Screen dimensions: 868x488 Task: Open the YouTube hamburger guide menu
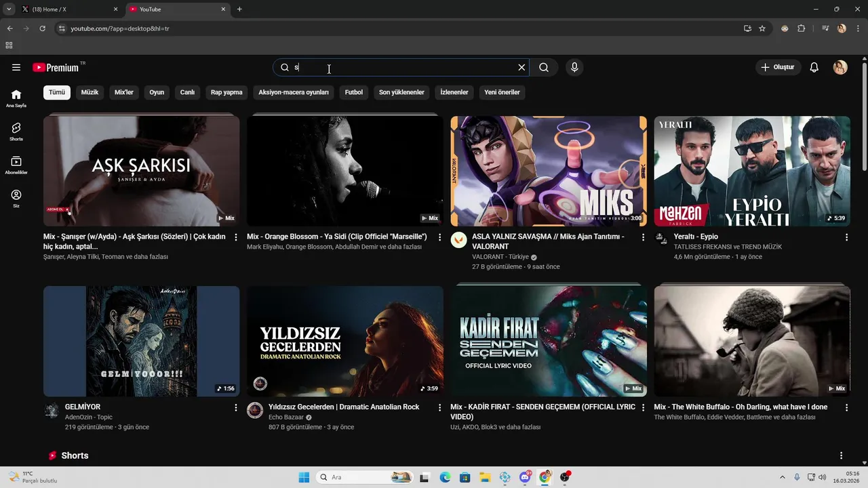16,67
